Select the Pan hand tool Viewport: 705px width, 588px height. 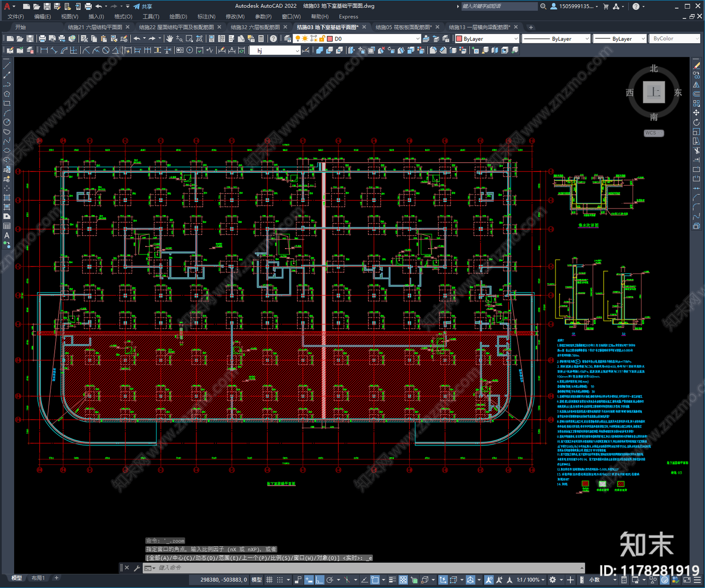pos(170,39)
